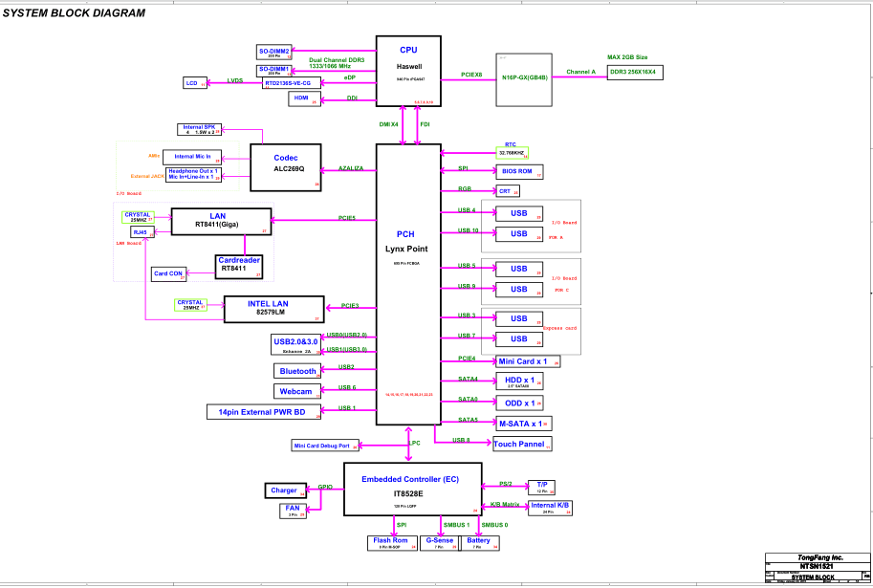Viewport: 873px width, 588px height.
Task: Click the Mini Card x 1 block
Action: (x=528, y=362)
